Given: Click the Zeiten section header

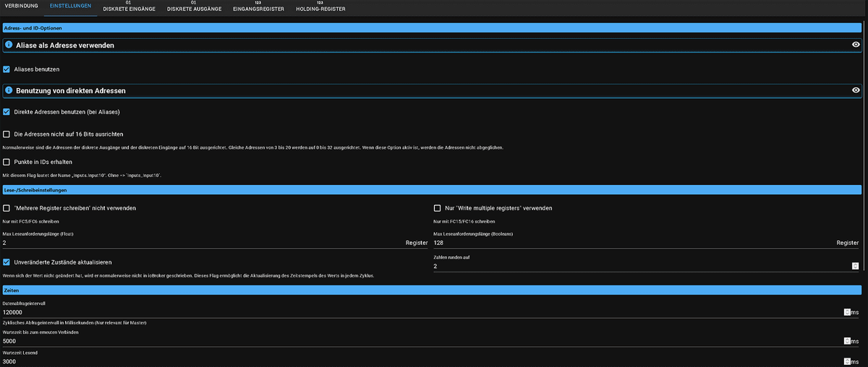Looking at the screenshot, I should pos(432,290).
